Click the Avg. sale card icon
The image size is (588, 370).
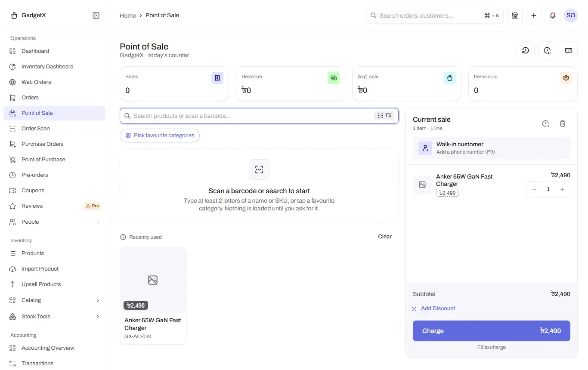click(x=450, y=78)
